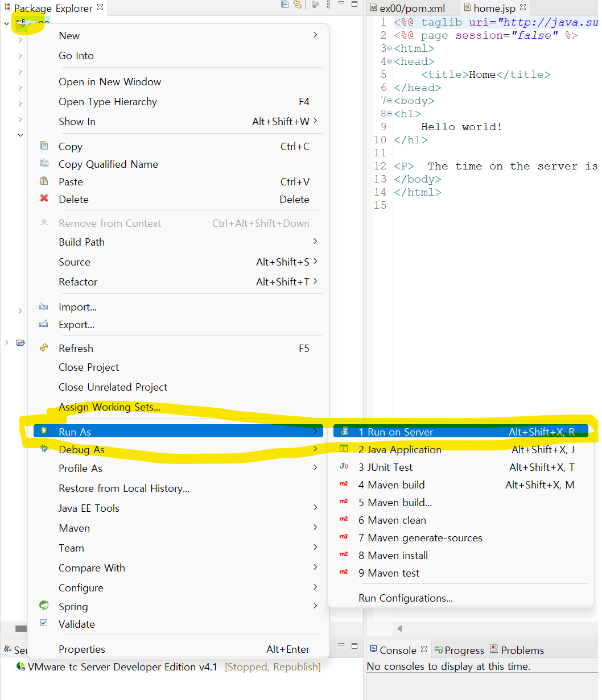Expand the Team submenu

point(178,548)
